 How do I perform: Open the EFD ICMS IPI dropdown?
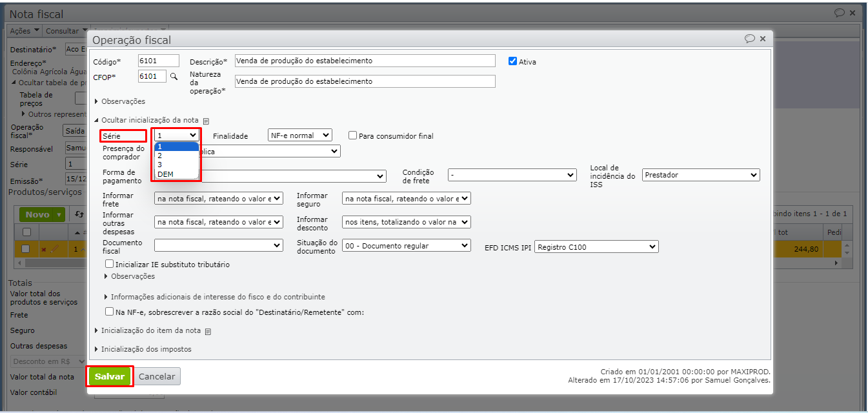click(596, 247)
